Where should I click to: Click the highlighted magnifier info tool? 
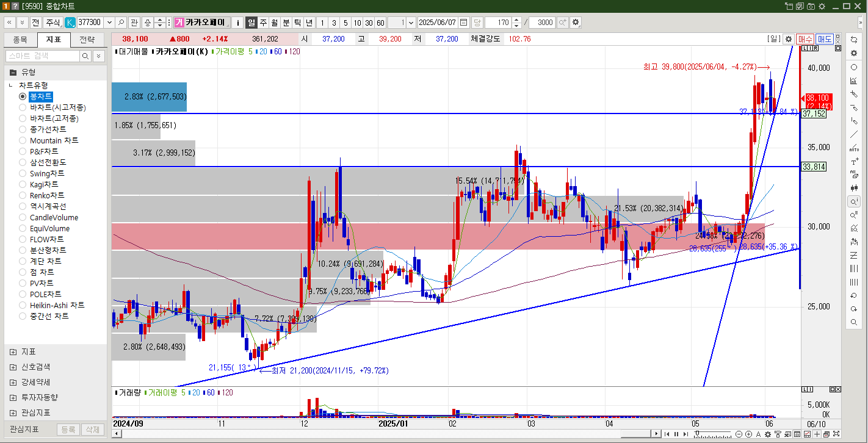tap(854, 201)
